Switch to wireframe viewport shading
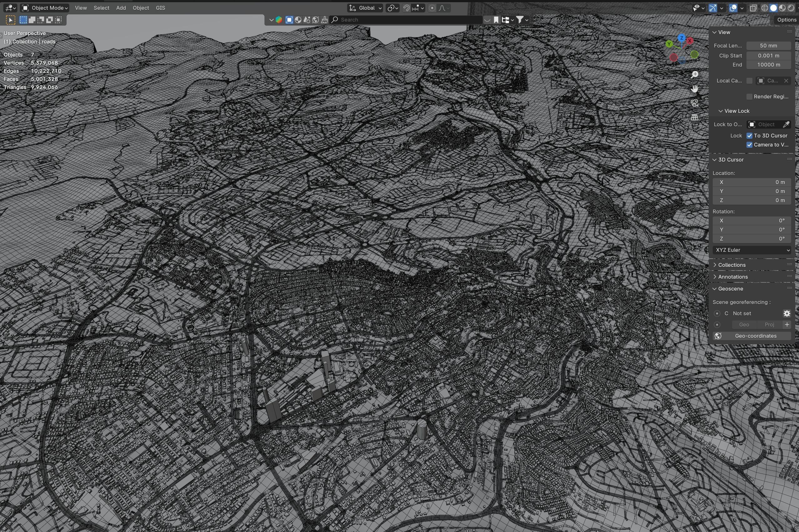799x532 pixels. [x=764, y=8]
